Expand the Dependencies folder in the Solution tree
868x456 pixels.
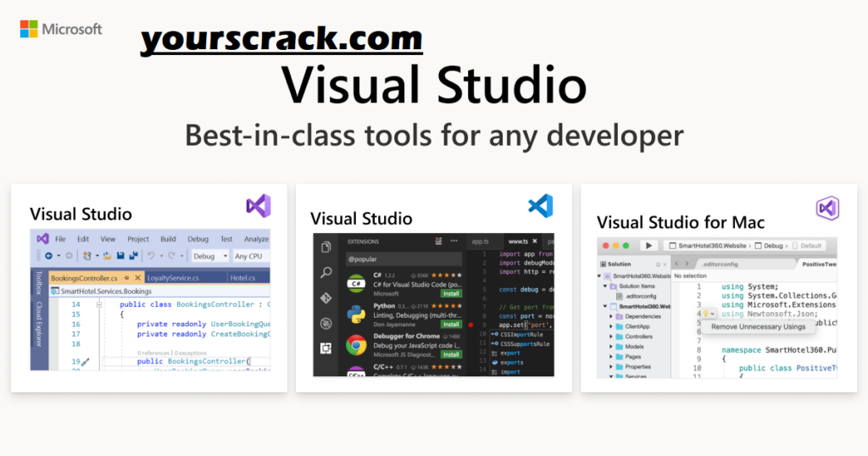point(611,316)
